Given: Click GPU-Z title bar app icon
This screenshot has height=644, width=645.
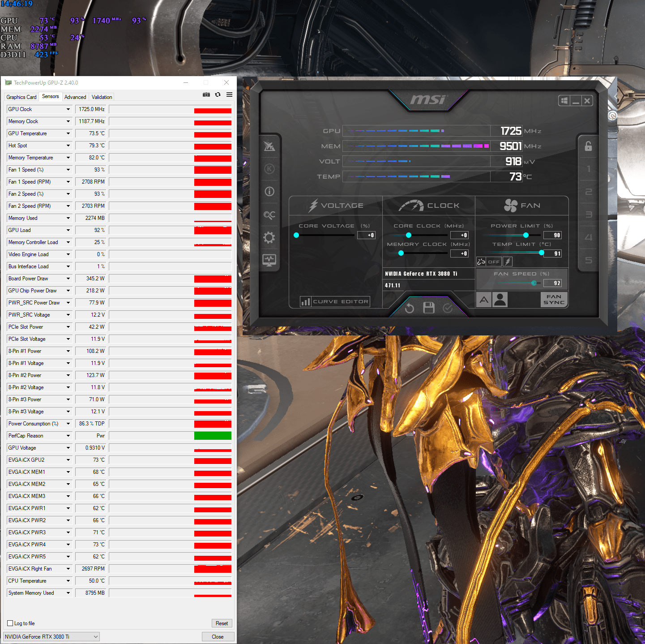Looking at the screenshot, I should (8, 82).
